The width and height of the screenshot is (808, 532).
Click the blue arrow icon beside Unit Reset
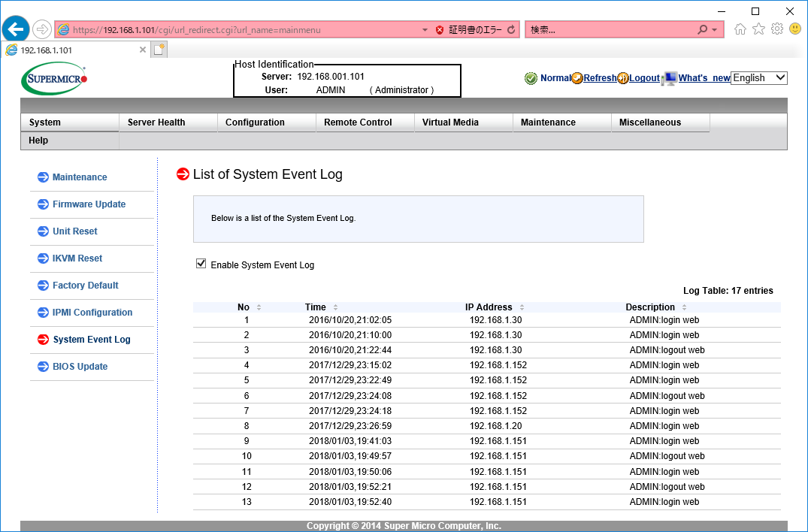(x=44, y=231)
